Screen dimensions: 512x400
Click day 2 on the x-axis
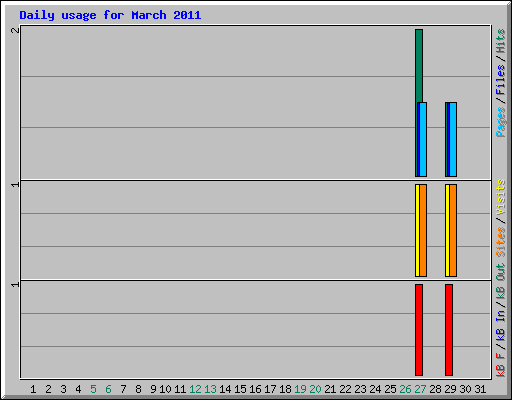tap(48, 389)
